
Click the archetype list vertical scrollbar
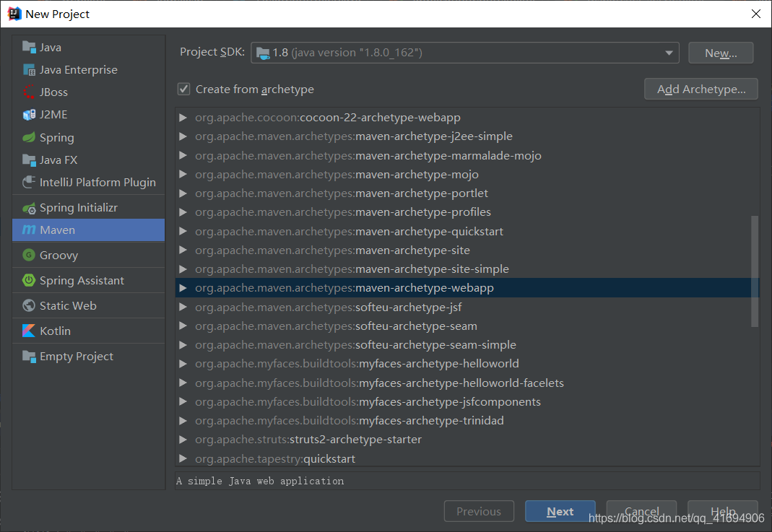pyautogui.click(x=755, y=271)
